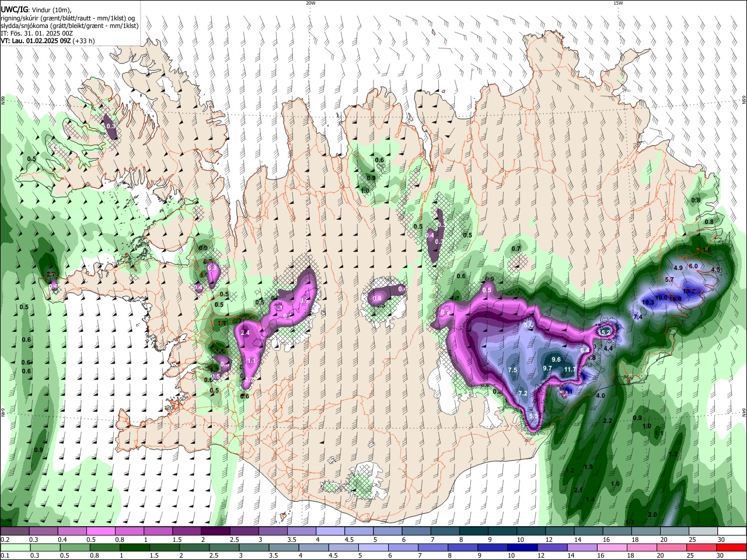Click the '20W' longitude label at top
The image size is (747, 560).
310,3
